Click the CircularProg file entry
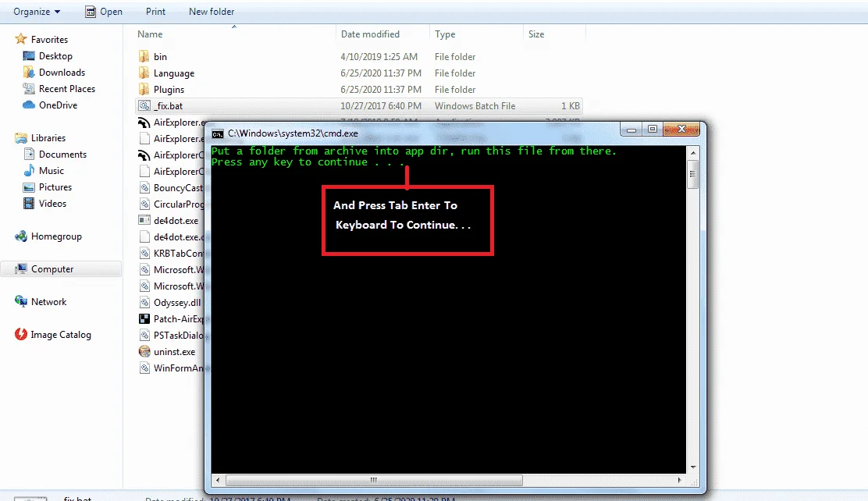 178,204
